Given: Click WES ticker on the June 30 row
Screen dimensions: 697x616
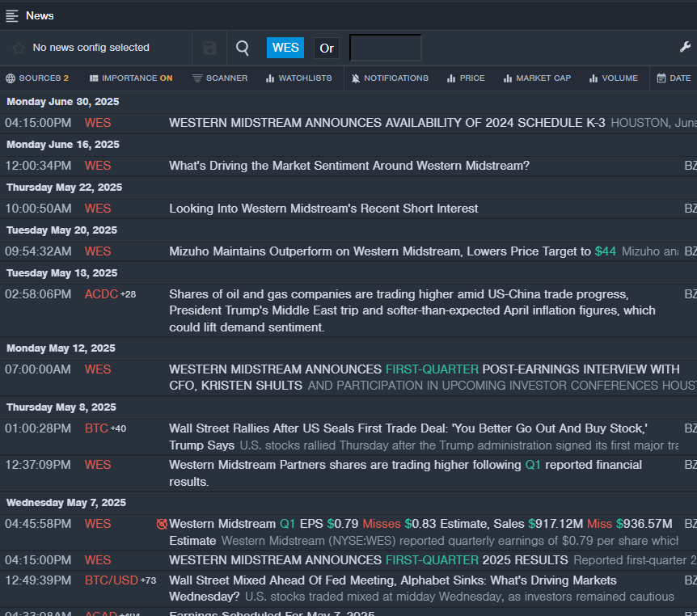Looking at the screenshot, I should coord(98,123).
